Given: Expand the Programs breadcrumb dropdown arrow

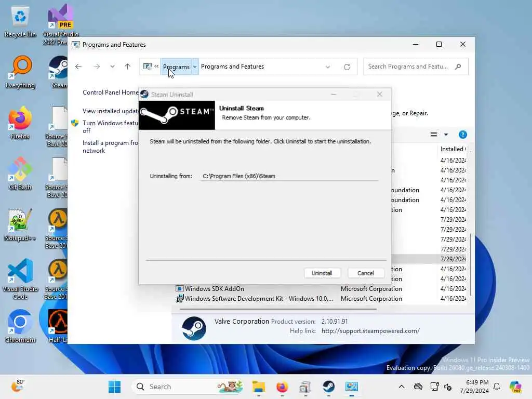Looking at the screenshot, I should click(x=195, y=67).
